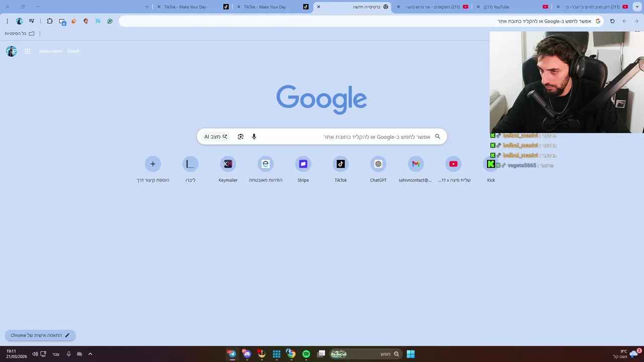Open the Chrome profile avatar in toolbar

coord(19,21)
